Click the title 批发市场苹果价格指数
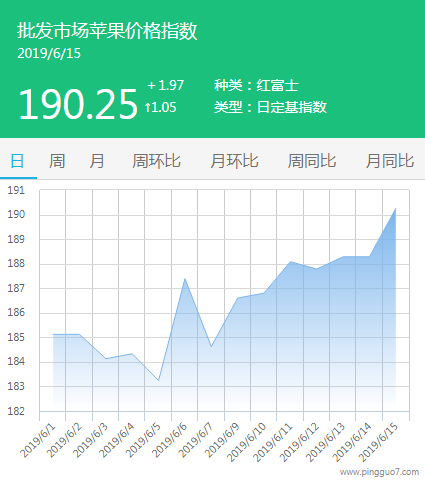The width and height of the screenshot is (425, 484). click(107, 31)
